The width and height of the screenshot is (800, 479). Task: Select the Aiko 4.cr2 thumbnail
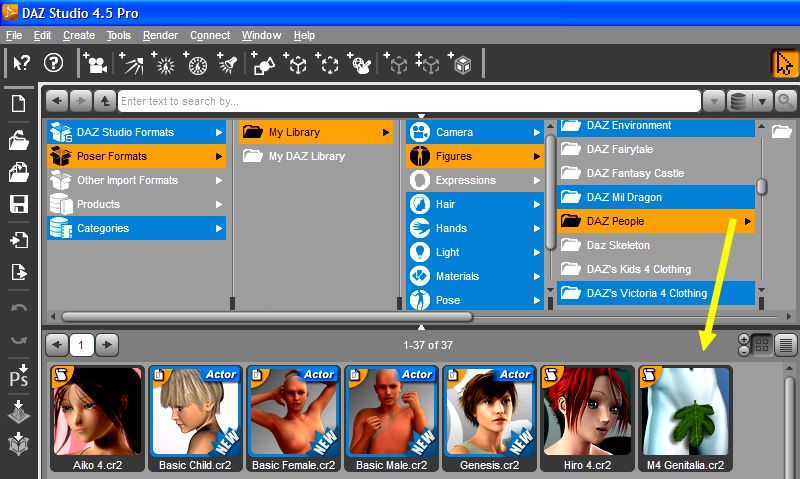[x=97, y=418]
